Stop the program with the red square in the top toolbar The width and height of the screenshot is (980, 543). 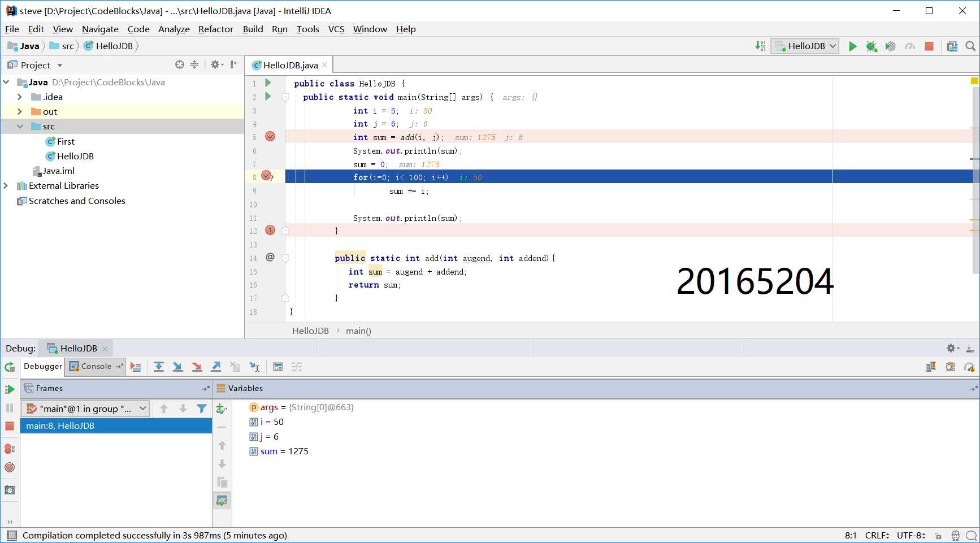point(929,46)
